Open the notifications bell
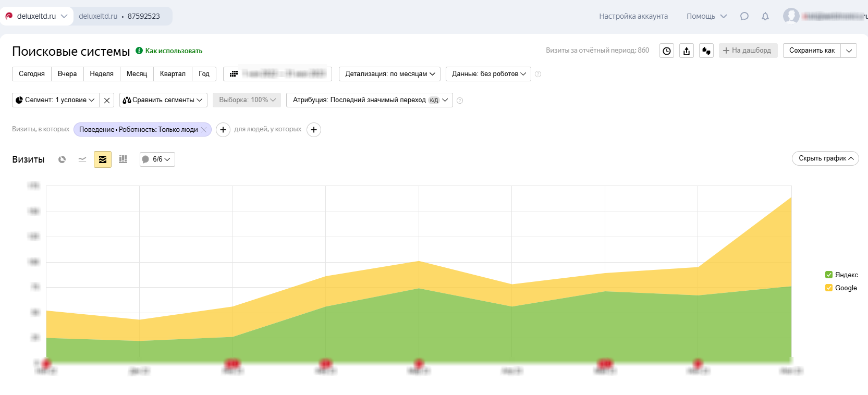The image size is (868, 395). pos(765,16)
